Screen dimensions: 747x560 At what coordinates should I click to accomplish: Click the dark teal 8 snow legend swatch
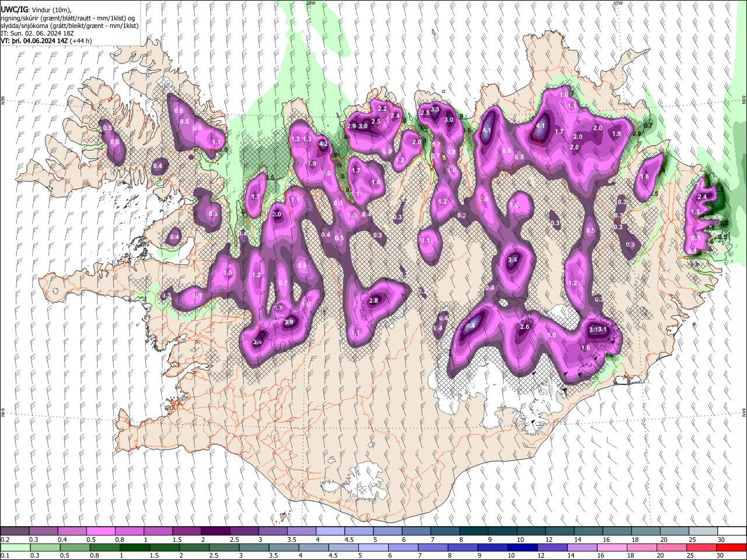pos(473,531)
